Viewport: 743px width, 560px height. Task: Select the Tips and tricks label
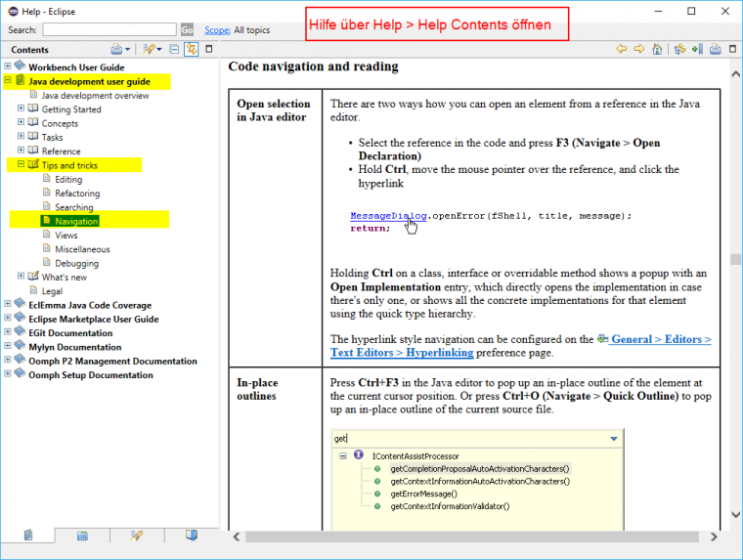tap(69, 165)
